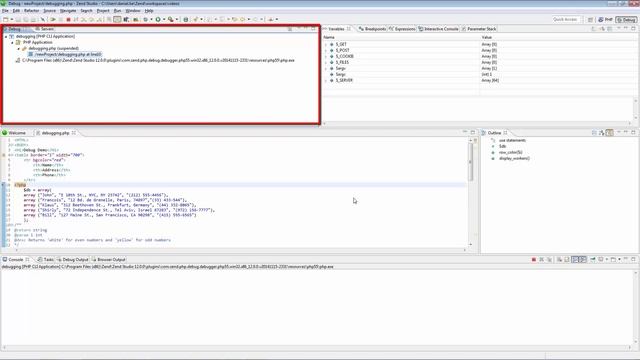Select use statements in Outline
Viewport: 640px width, 360px height.
coord(512,140)
